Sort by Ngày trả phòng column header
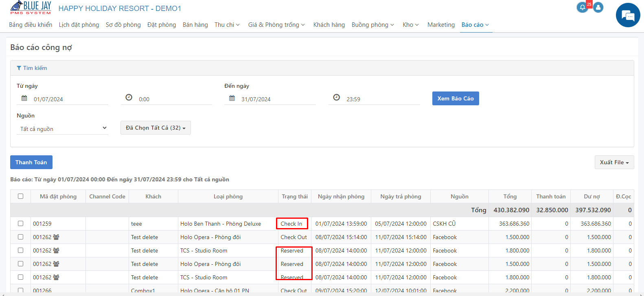Image resolution: width=644 pixels, height=296 pixels. click(401, 196)
